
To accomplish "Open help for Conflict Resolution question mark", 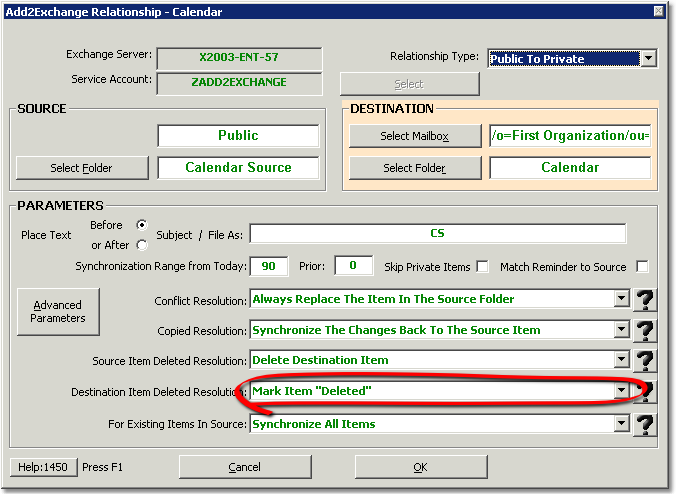I will tap(645, 300).
